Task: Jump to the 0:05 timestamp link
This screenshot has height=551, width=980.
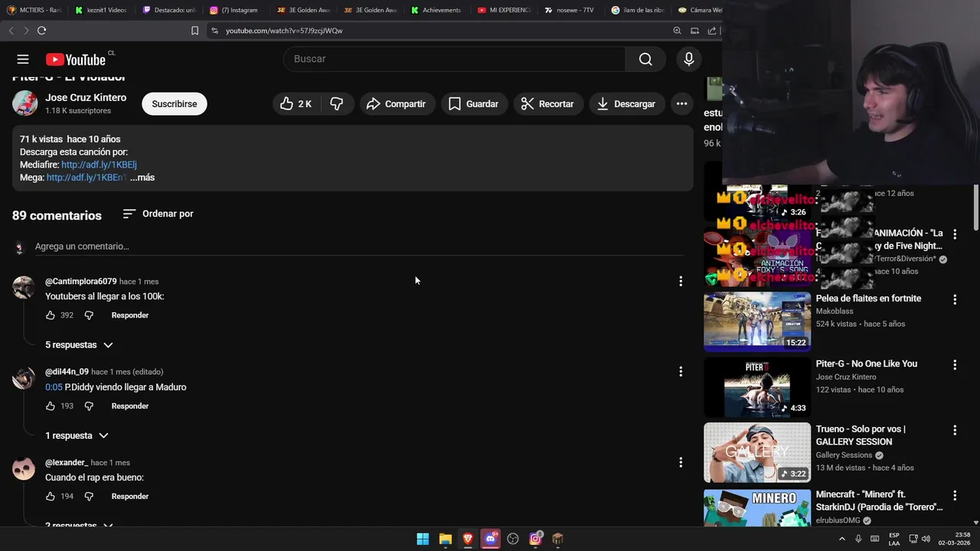Action: pyautogui.click(x=54, y=387)
